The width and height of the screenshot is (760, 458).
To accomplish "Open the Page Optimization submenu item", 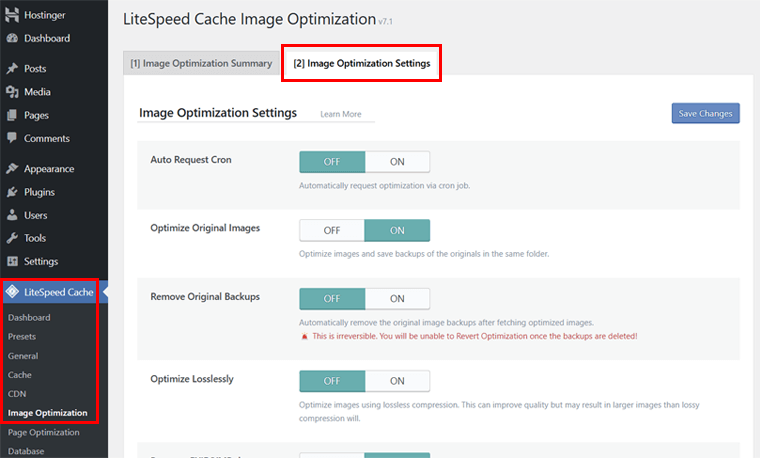I will tap(44, 432).
